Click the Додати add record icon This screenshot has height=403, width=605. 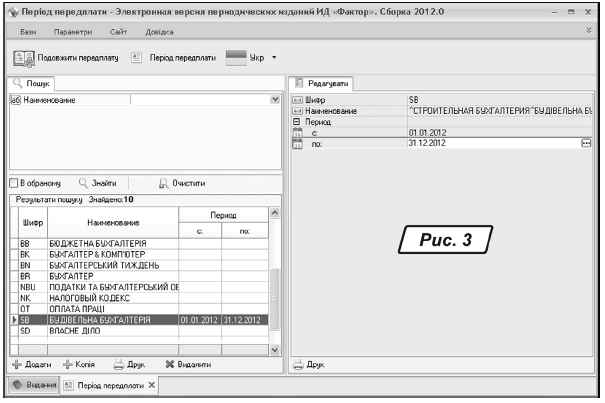click(16, 366)
